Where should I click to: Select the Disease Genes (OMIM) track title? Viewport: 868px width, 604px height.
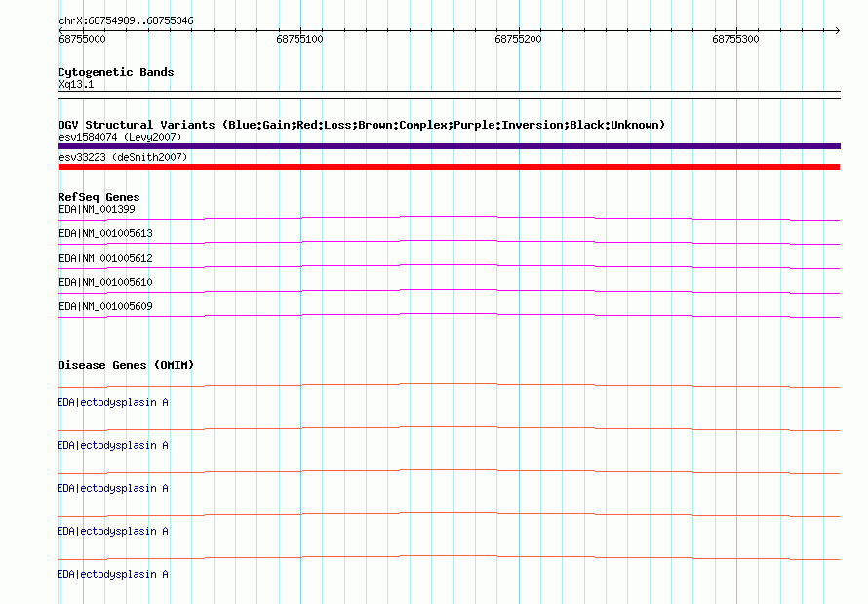126,365
